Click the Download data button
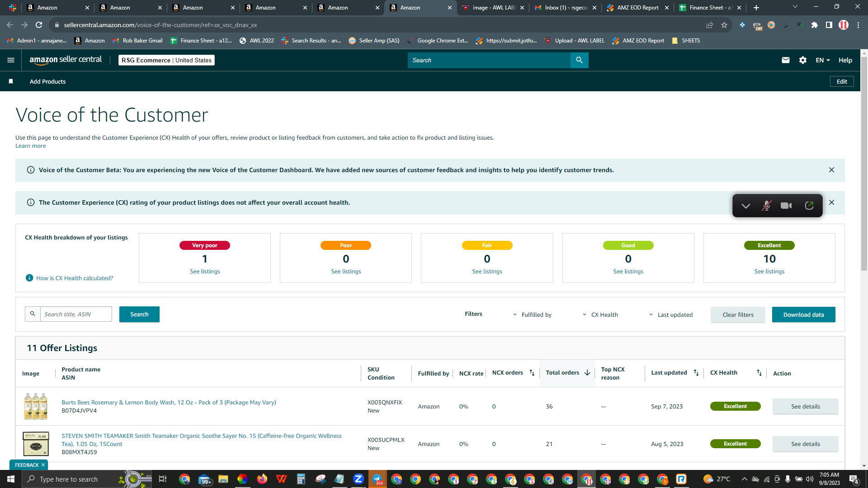Viewport: 868px width, 488px height. click(803, 315)
